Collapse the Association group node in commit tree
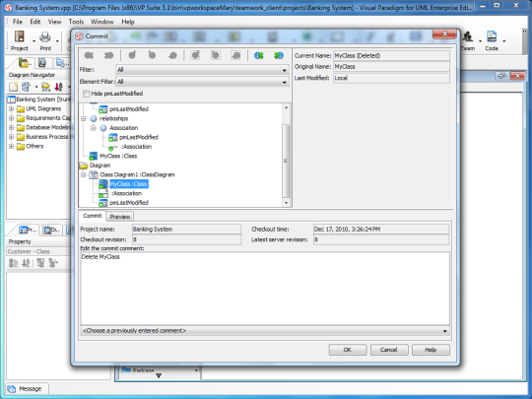532x399 pixels. coord(94,128)
